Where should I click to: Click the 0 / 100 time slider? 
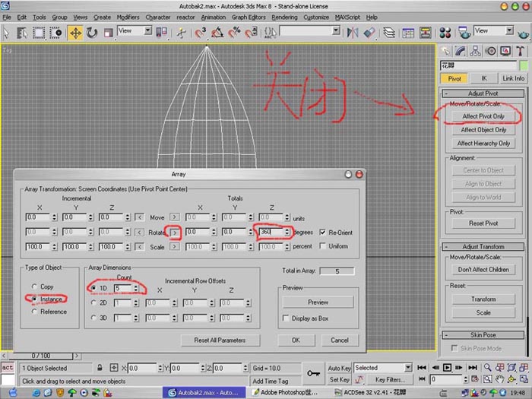pos(41,356)
